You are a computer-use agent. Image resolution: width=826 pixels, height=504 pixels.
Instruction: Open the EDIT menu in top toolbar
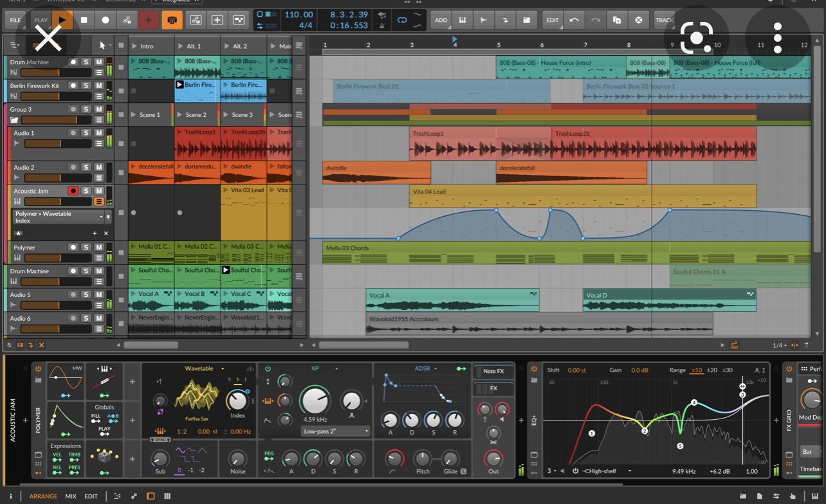coord(553,20)
